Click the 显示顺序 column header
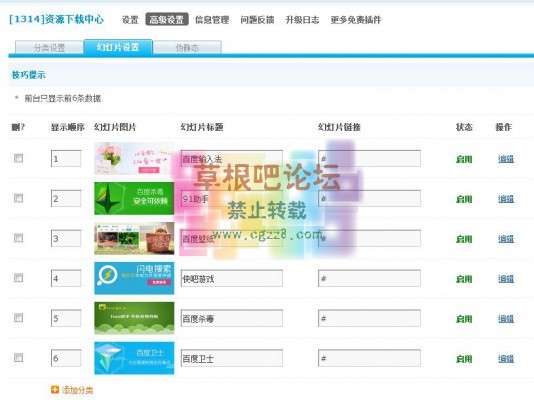Image resolution: width=534 pixels, height=400 pixels. (67, 127)
